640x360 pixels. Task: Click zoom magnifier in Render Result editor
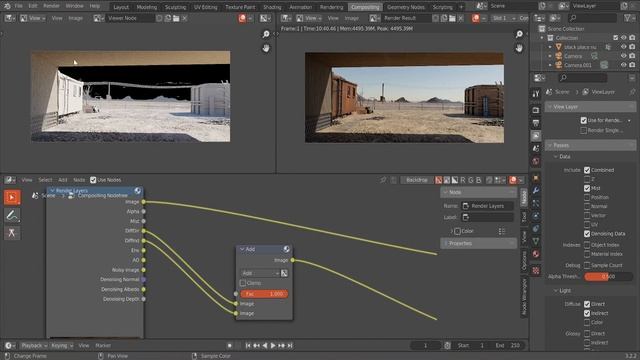pyautogui.click(x=519, y=34)
